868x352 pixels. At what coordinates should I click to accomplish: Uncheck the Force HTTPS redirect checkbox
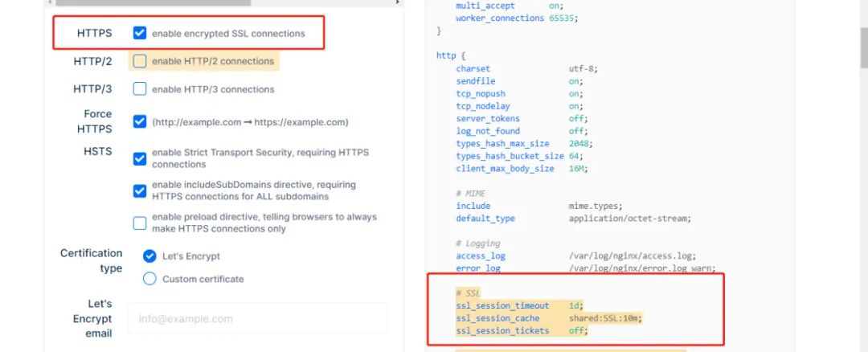[140, 122]
